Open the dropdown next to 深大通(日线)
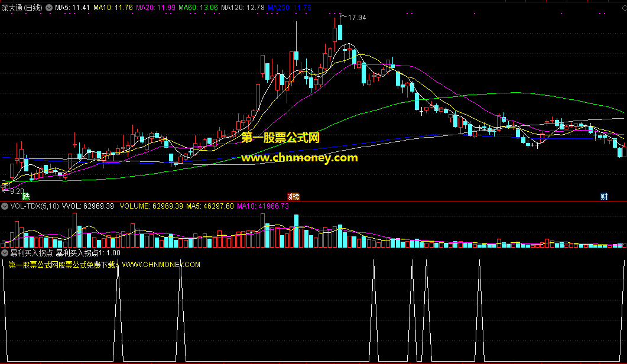627x364 pixels. (49, 8)
